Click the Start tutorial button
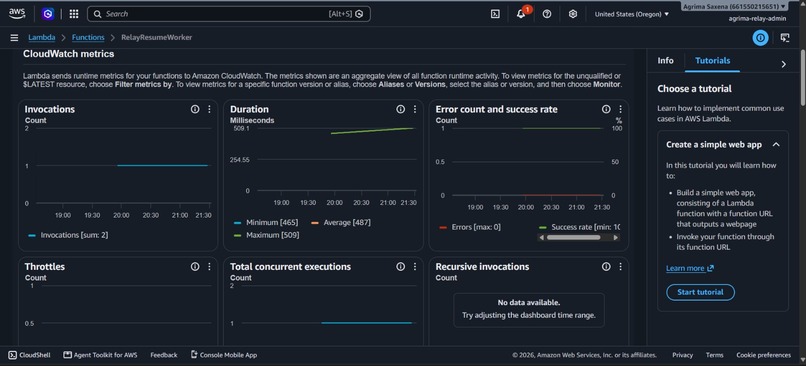Screen dimensions: 806x366 tap(700, 292)
